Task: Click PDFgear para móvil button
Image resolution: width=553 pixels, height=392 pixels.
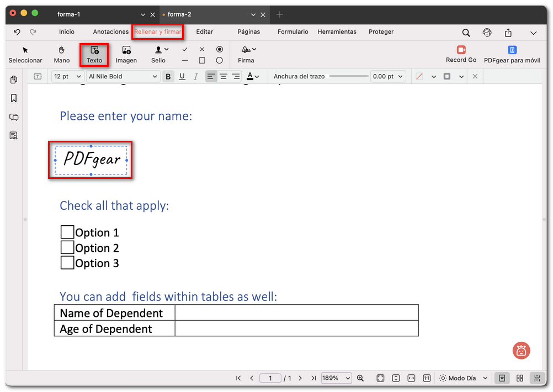Action: click(512, 54)
